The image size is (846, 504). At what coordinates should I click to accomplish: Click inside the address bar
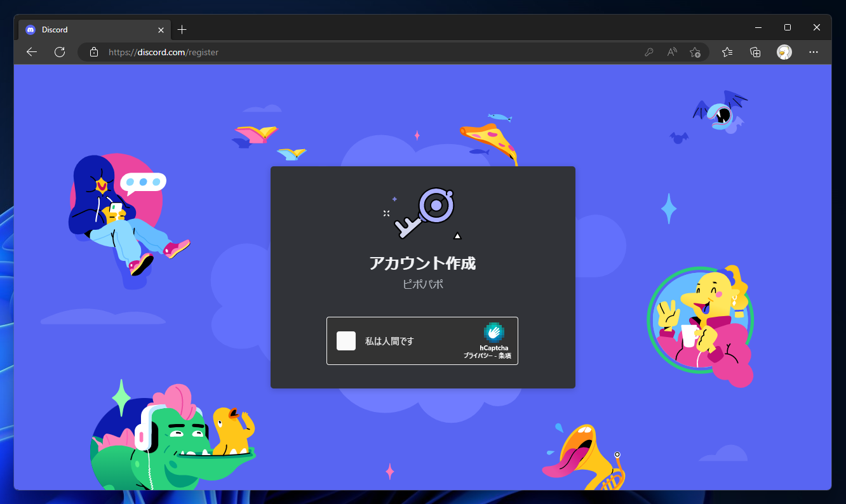[x=254, y=52]
